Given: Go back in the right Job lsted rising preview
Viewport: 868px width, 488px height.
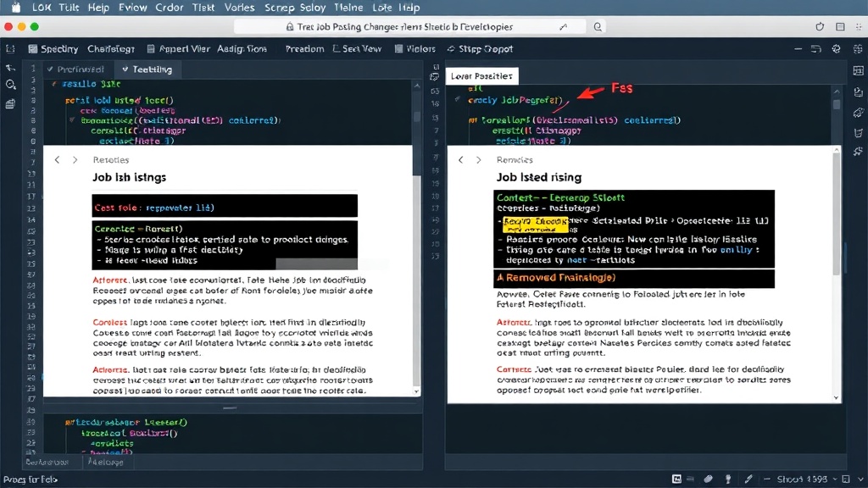Looking at the screenshot, I should [x=460, y=160].
